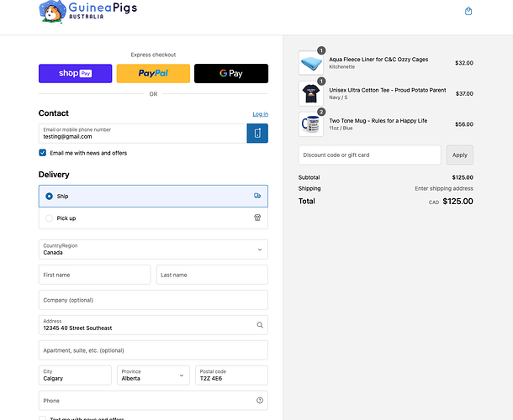Viewport: 513px width, 420px height.
Task: Open the Country/Region dropdown
Action: pos(153,249)
